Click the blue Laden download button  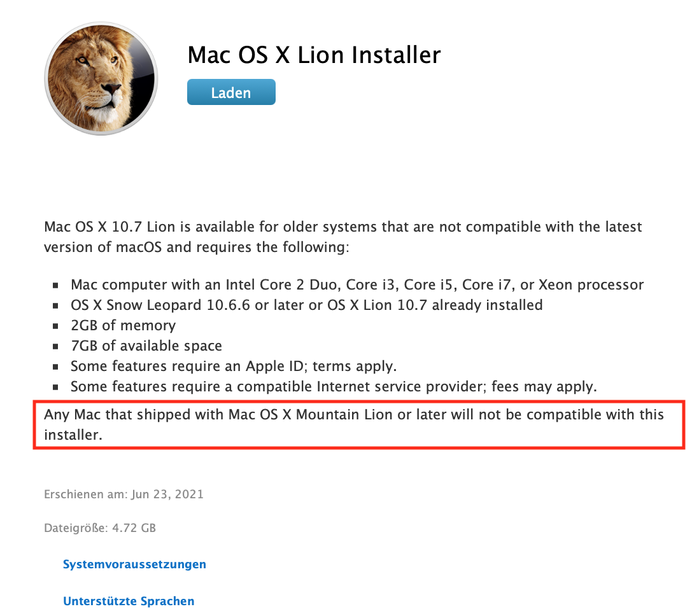(x=231, y=92)
